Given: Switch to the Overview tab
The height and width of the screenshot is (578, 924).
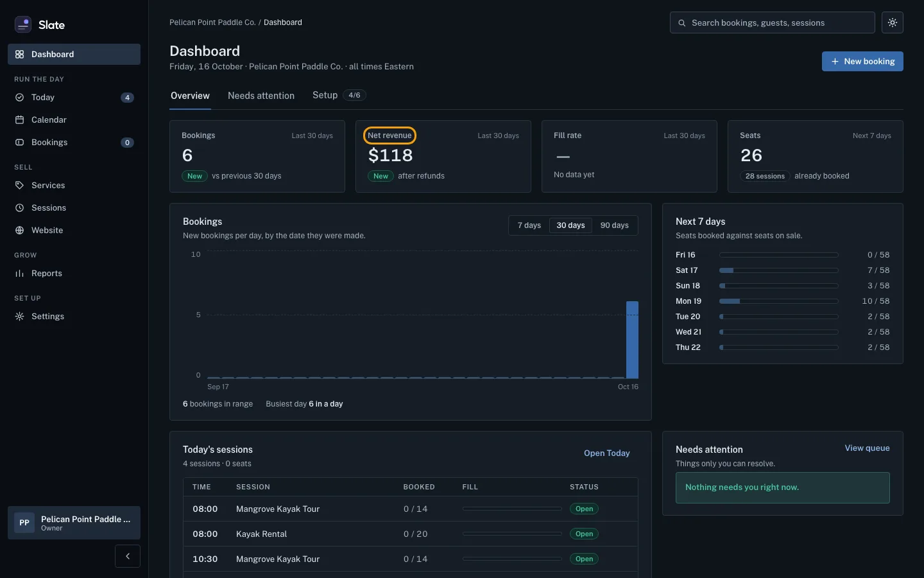Looking at the screenshot, I should click(x=190, y=96).
